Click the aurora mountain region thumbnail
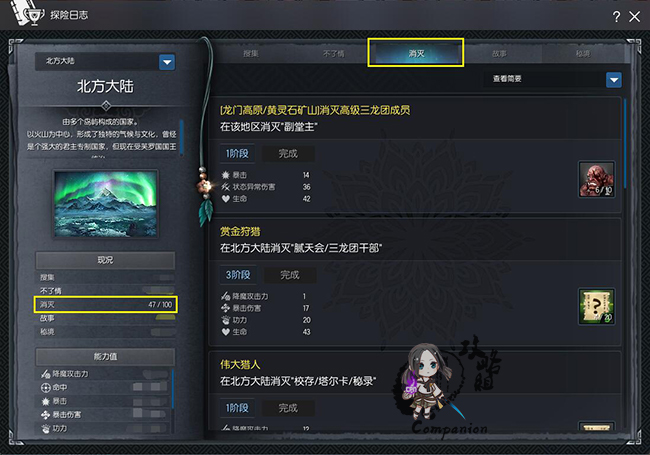 pos(106,203)
